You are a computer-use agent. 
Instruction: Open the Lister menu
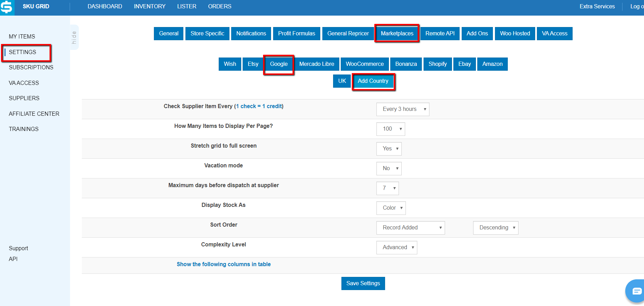(x=187, y=7)
